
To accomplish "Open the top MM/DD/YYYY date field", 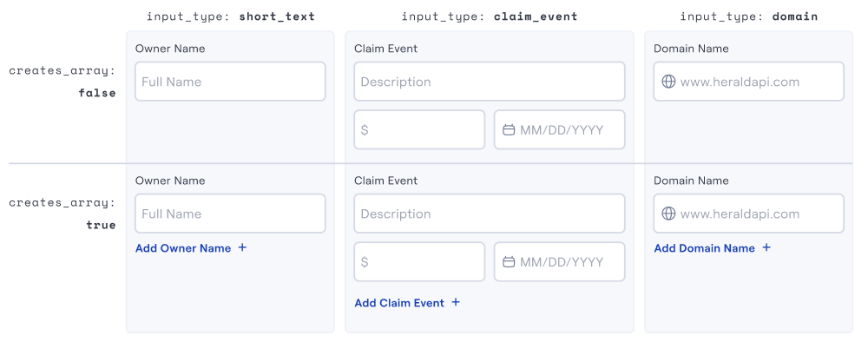I will [560, 129].
